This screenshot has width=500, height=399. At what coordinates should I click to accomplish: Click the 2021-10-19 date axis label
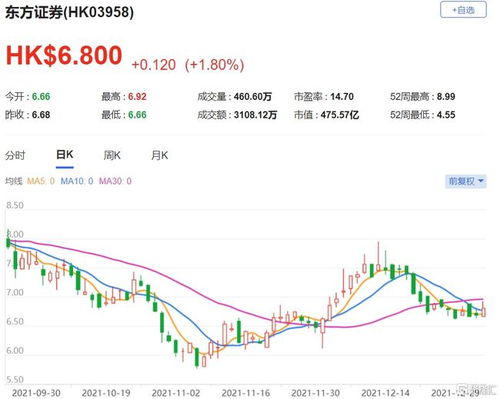(106, 393)
